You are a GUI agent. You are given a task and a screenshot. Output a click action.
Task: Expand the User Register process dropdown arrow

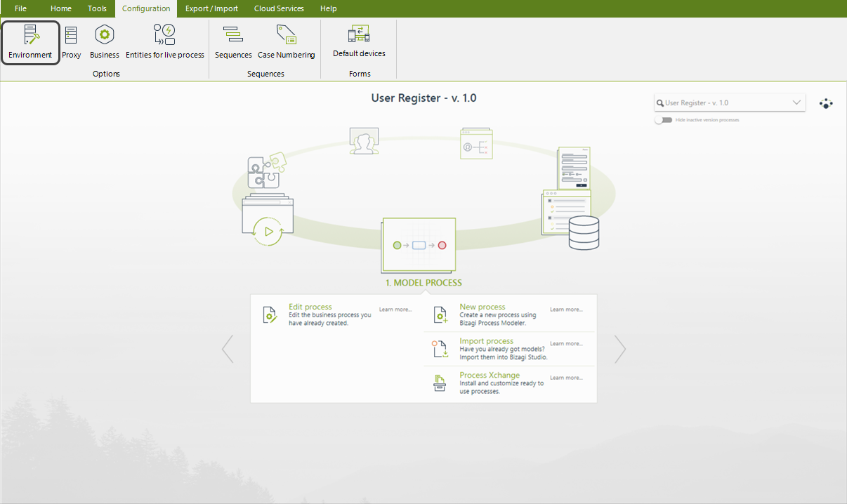796,102
